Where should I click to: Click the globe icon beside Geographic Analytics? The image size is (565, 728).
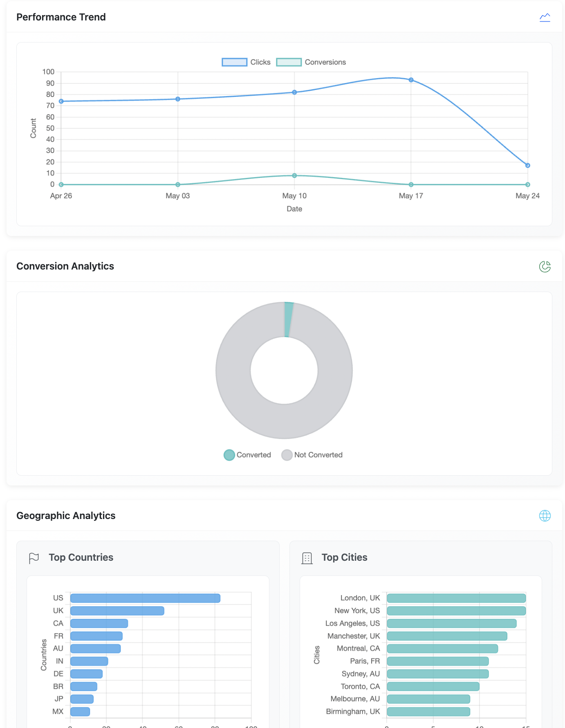coord(545,516)
